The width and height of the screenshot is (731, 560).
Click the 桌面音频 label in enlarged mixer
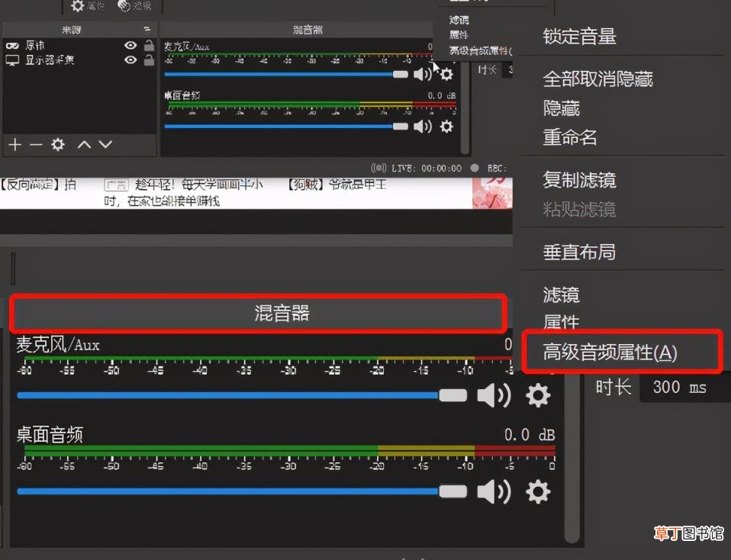[50, 434]
